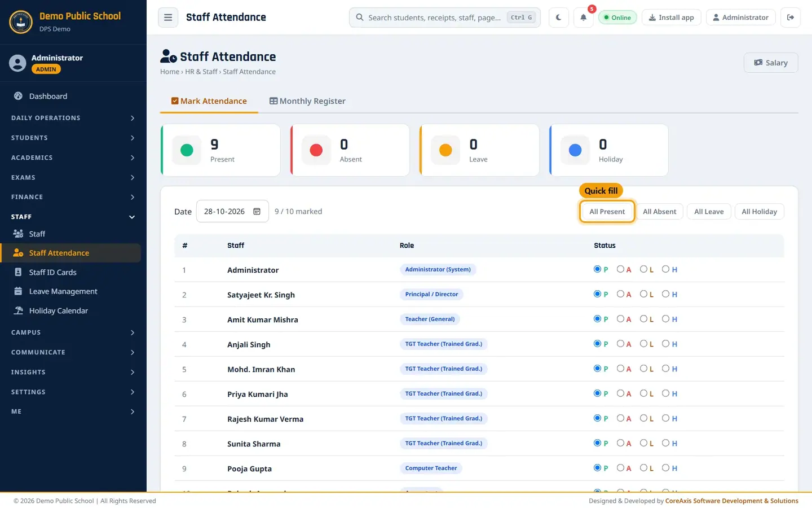812x508 pixels.
Task: Click the All Leave quick fill button
Action: 709,212
